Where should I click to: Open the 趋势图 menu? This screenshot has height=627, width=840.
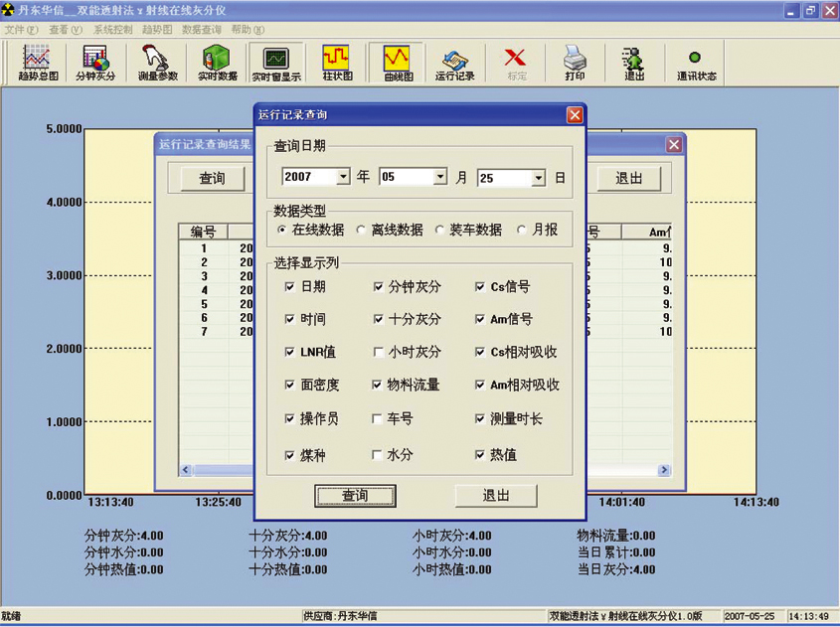(x=157, y=30)
